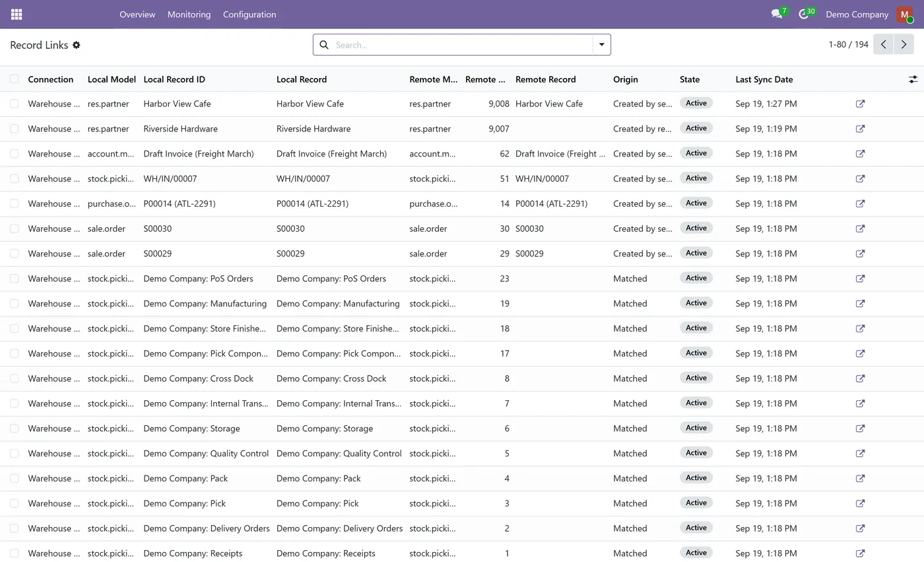
Task: Open external link for Pack row
Action: pos(860,478)
